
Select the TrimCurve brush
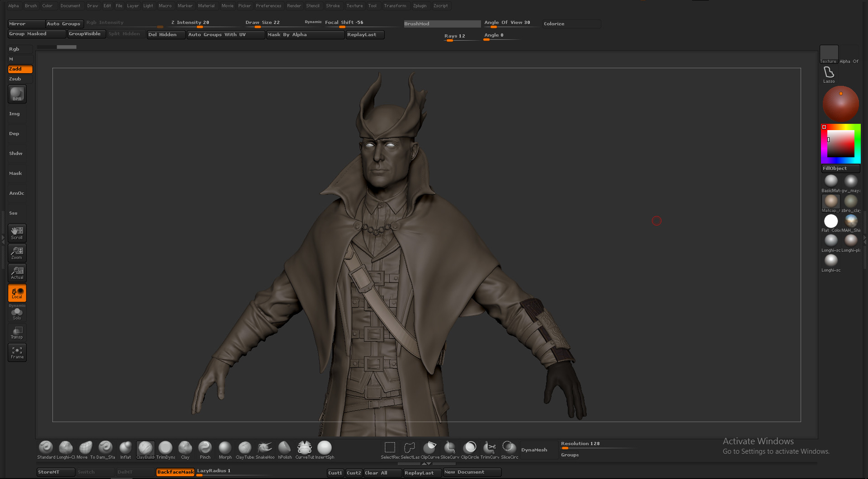tap(489, 450)
